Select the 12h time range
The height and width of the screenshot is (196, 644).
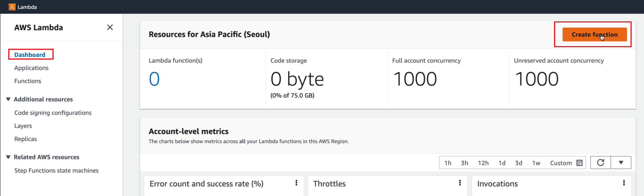coord(483,163)
